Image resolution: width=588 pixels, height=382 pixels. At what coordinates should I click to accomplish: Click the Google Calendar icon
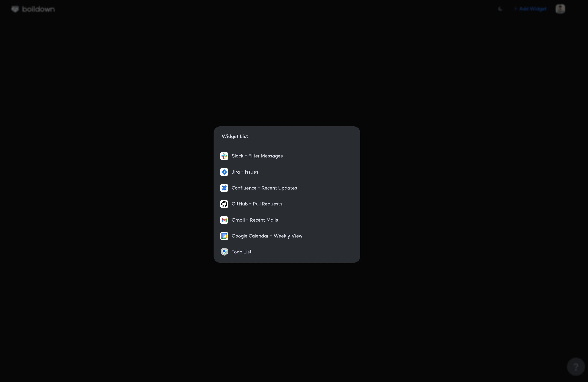[x=224, y=236]
